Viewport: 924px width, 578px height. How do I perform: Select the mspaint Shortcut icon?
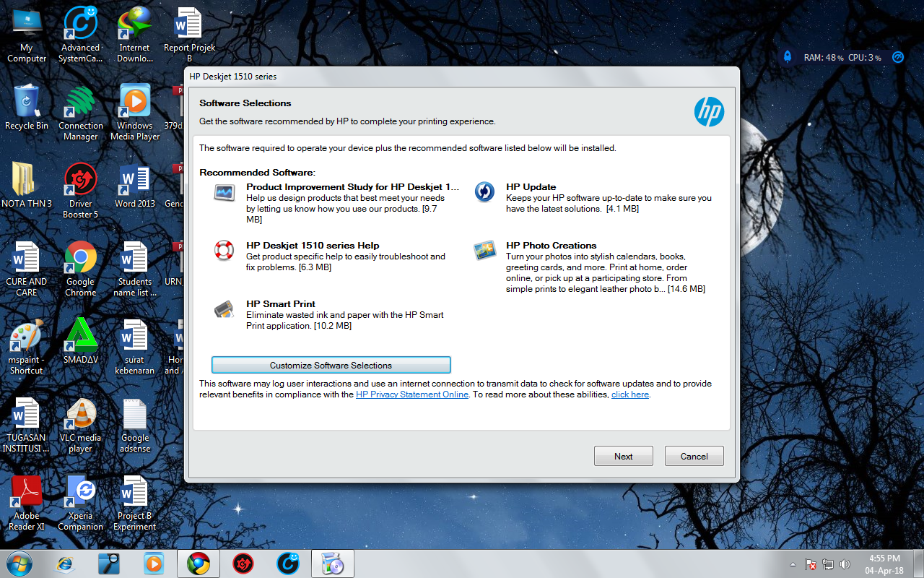27,347
